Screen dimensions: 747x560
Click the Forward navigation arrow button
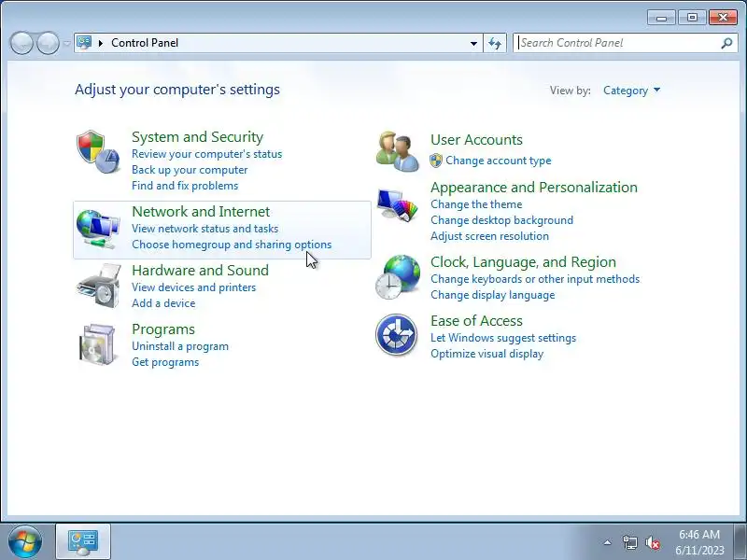tap(48, 43)
